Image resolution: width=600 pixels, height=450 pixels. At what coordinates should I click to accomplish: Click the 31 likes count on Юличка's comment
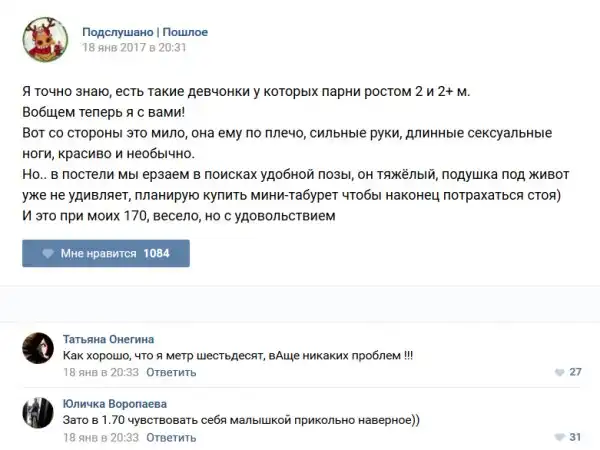coord(576,438)
